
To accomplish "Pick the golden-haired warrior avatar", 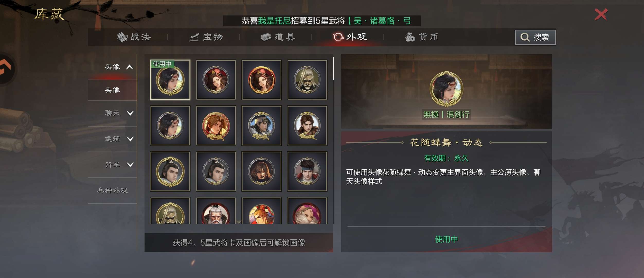I will [x=216, y=126].
